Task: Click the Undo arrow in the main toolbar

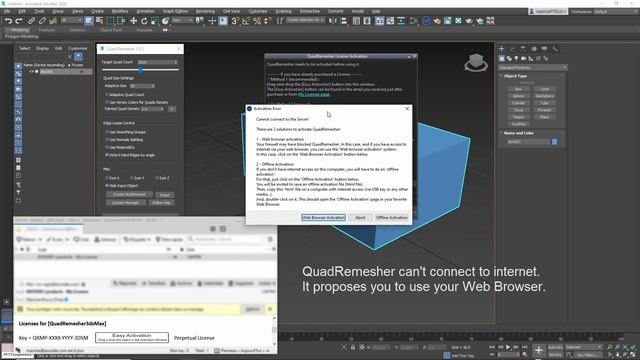Action: (8, 21)
